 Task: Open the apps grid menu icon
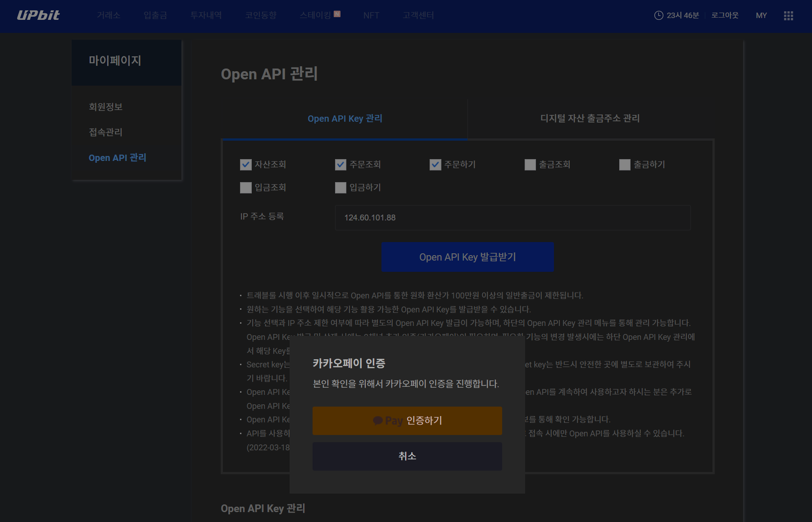coord(788,16)
